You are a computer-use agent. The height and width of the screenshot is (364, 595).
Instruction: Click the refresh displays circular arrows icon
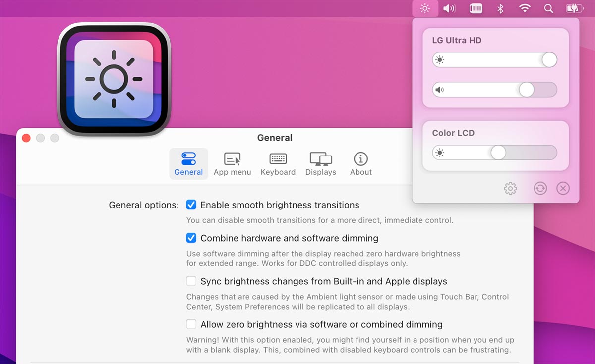540,188
